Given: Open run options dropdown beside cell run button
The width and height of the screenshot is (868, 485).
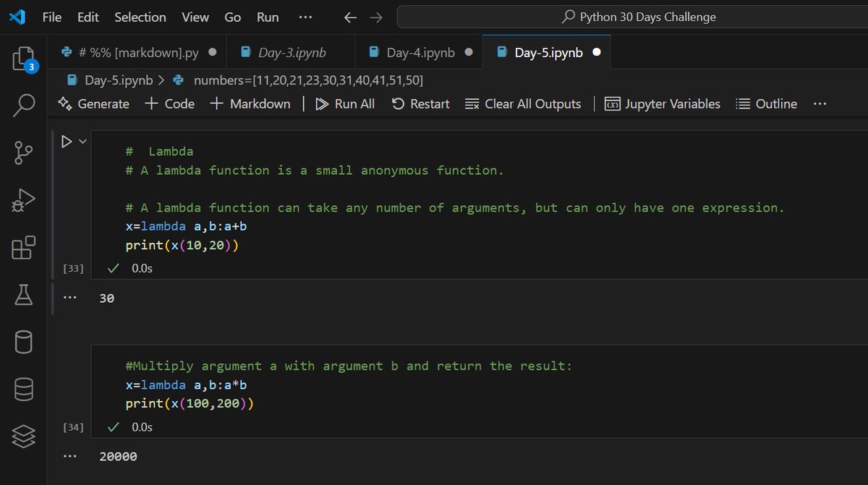Looking at the screenshot, I should tap(82, 142).
